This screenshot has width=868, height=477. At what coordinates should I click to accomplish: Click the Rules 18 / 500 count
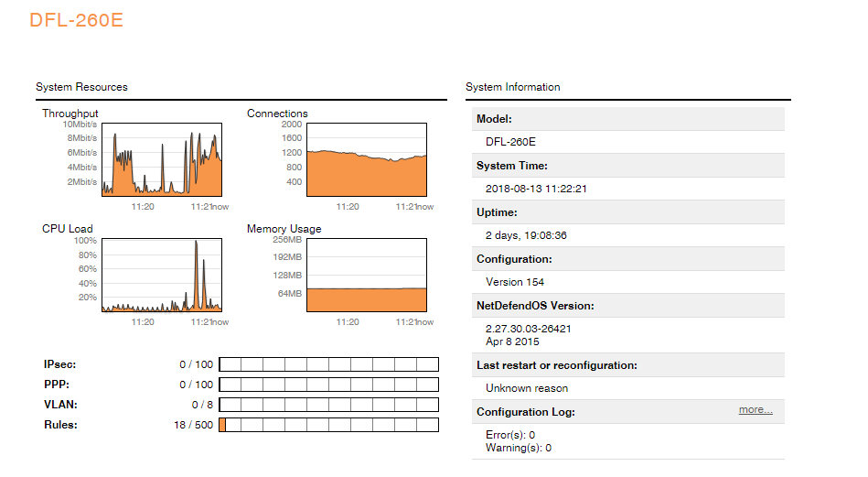click(193, 425)
